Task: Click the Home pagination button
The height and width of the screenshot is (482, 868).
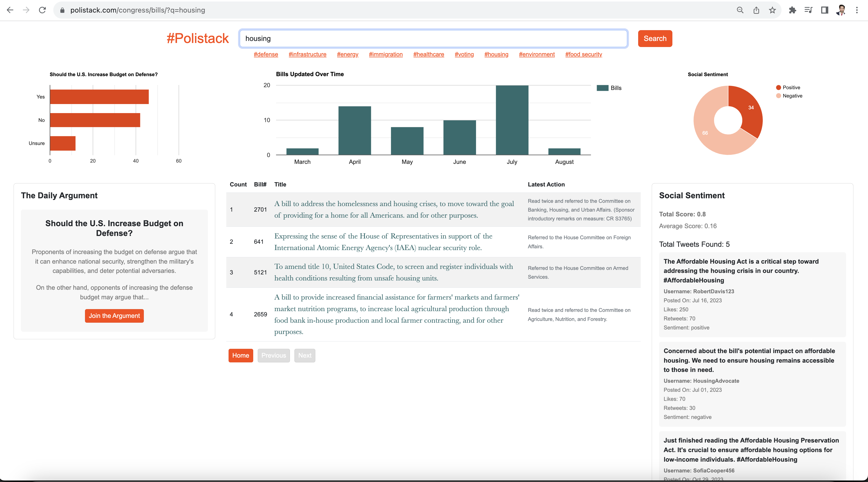Action: (x=241, y=355)
